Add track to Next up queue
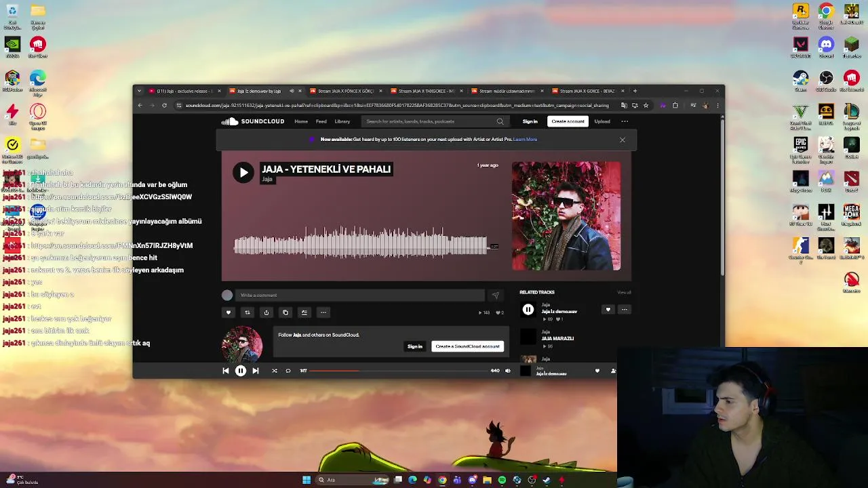This screenshot has height=488, width=868. coord(304,312)
